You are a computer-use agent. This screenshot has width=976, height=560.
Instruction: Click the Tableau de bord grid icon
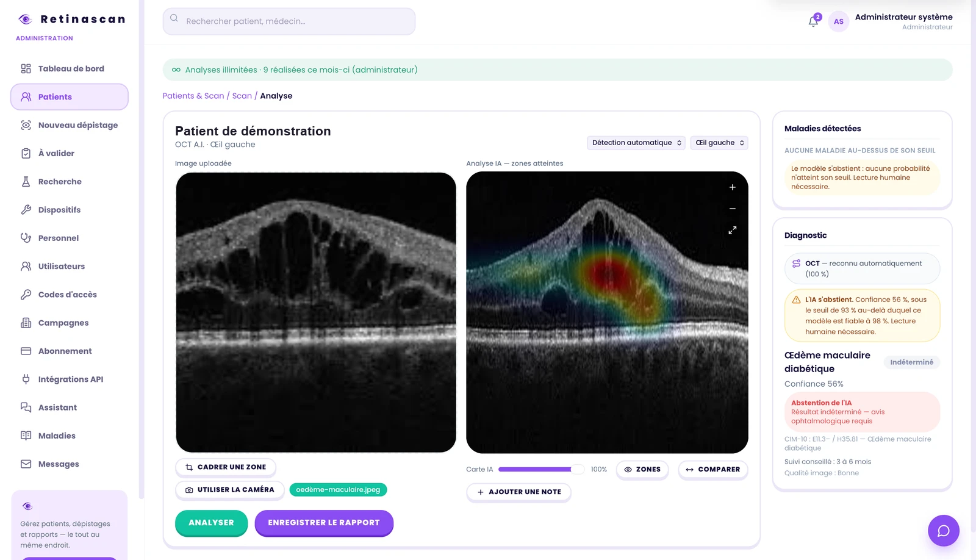click(26, 68)
